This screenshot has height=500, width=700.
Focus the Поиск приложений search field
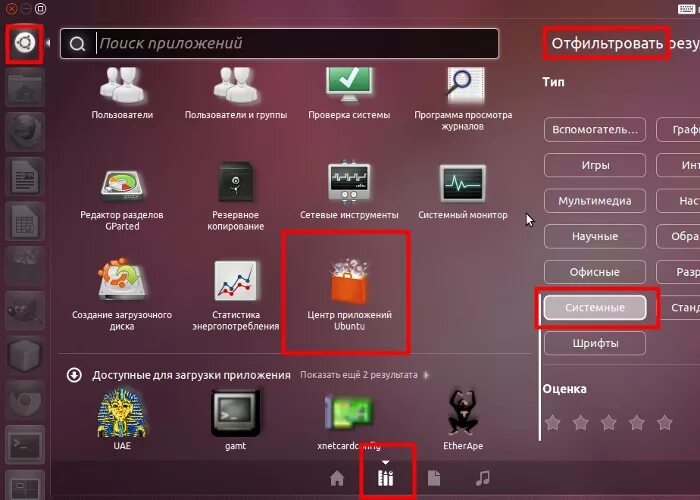(279, 43)
